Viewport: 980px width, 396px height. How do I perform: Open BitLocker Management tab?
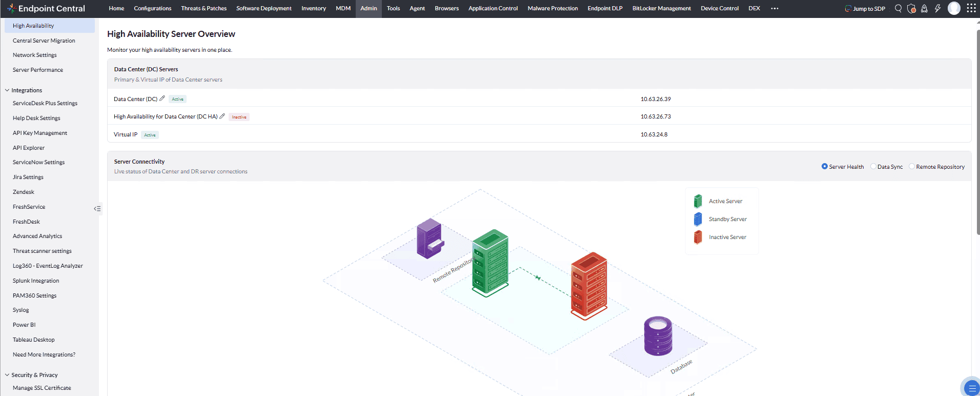click(662, 8)
